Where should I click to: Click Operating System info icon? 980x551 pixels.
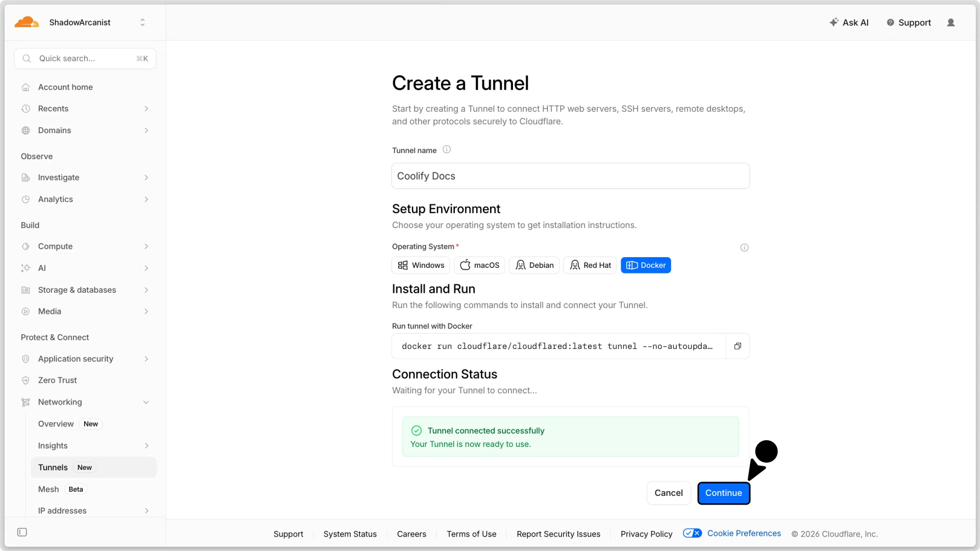click(x=744, y=247)
